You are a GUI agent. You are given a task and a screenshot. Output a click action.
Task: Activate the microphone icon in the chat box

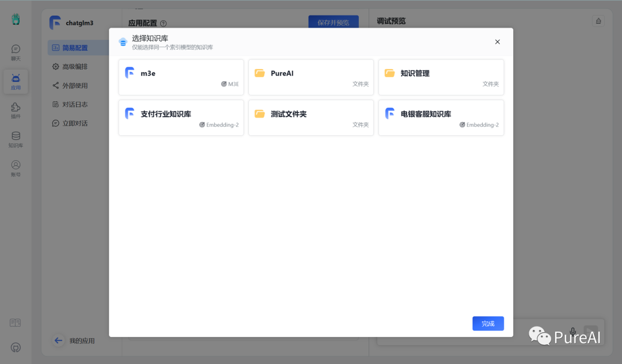[x=572, y=331]
